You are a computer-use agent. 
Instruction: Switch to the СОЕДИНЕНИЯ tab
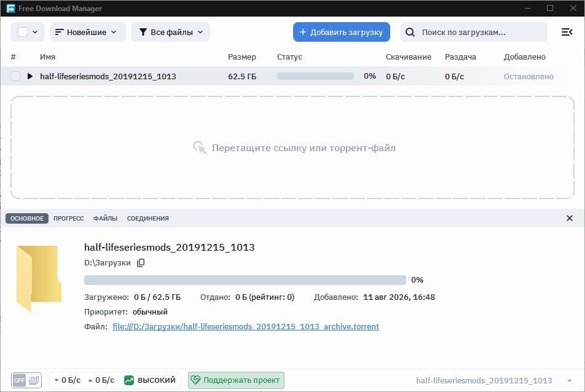pos(147,218)
